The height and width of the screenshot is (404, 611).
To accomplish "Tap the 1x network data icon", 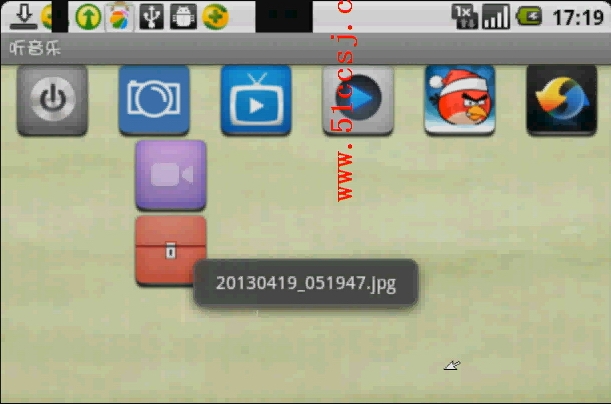I will click(464, 15).
